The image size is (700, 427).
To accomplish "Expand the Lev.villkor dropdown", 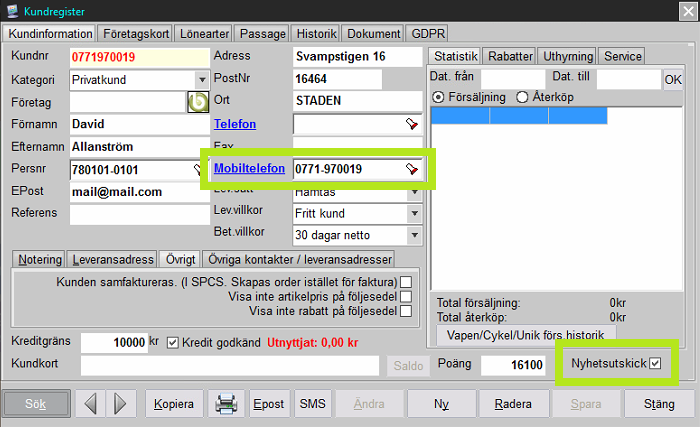I will point(414,214).
